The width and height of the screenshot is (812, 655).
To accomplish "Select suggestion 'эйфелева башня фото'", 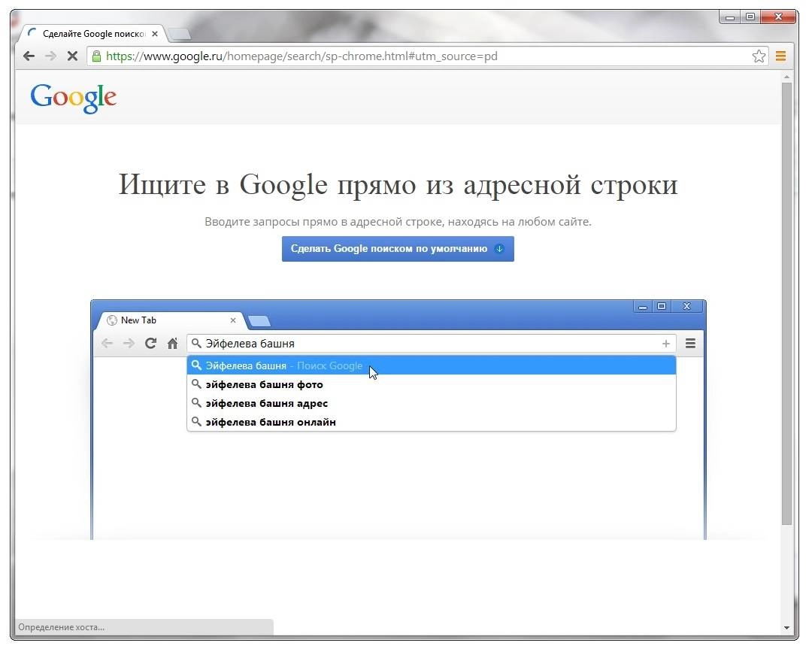I will 432,384.
